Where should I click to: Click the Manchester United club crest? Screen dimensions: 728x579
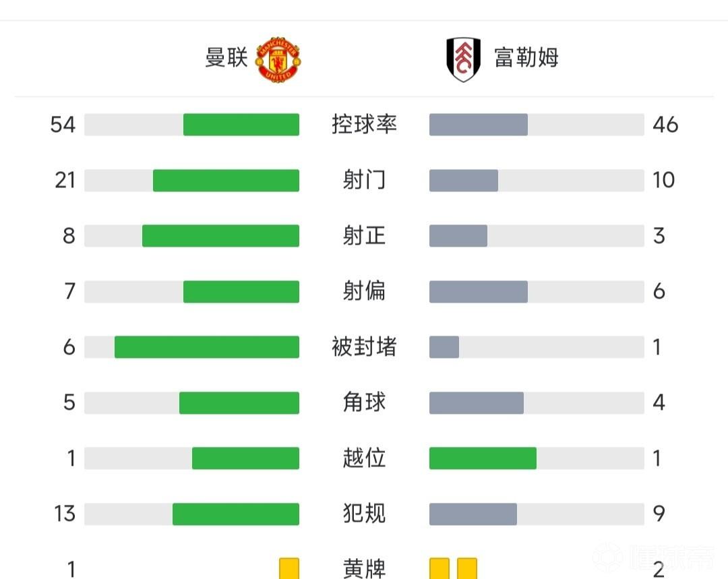point(279,59)
